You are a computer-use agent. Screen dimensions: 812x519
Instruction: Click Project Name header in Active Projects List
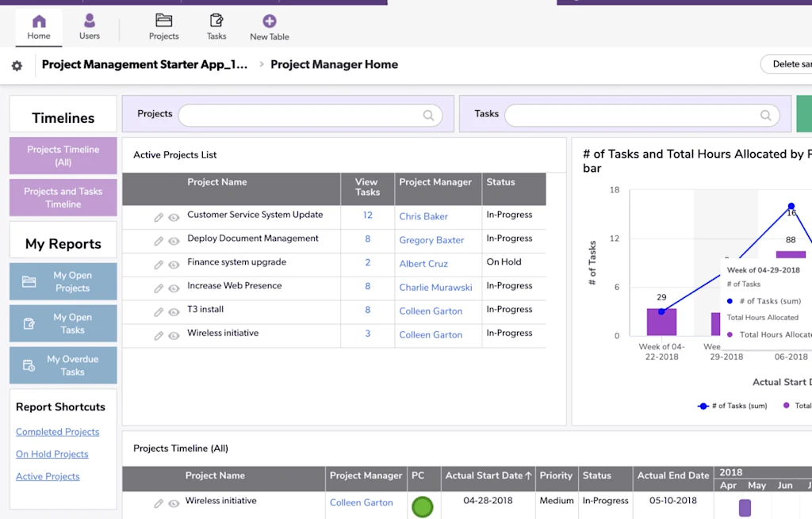(217, 182)
